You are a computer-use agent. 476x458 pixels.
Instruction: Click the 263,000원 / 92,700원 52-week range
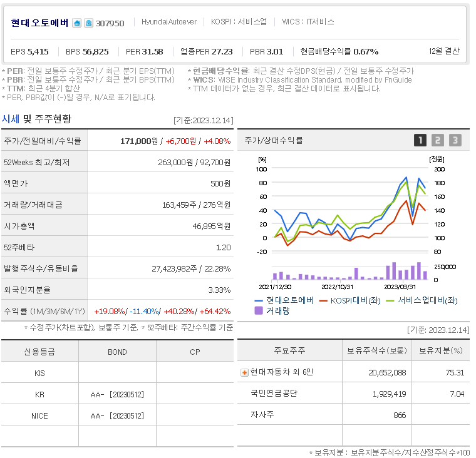194,163
